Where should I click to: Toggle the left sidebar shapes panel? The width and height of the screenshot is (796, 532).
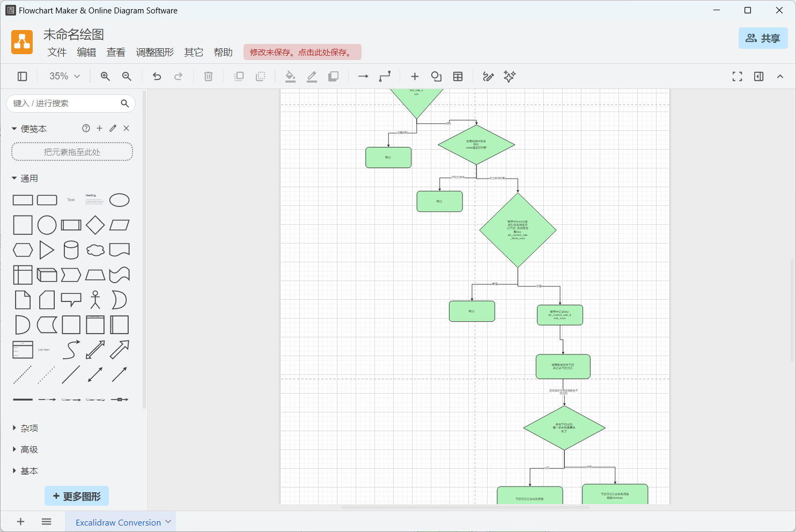tap(23, 77)
